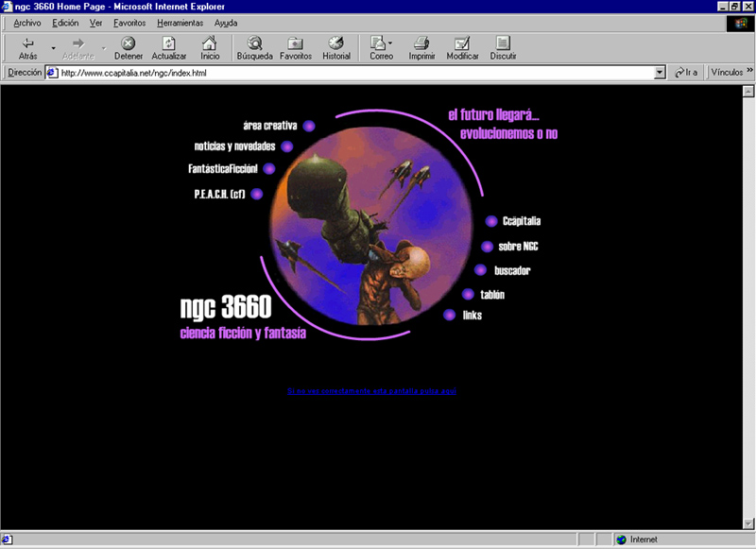Click the circular sci-fi artwork image
This screenshot has width=756, height=549.
click(371, 226)
